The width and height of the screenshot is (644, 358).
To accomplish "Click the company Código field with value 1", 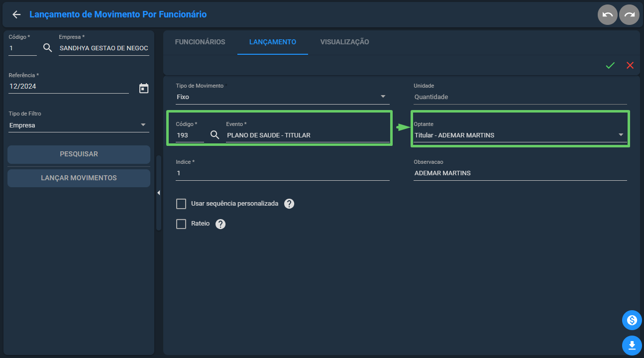I will click(22, 48).
